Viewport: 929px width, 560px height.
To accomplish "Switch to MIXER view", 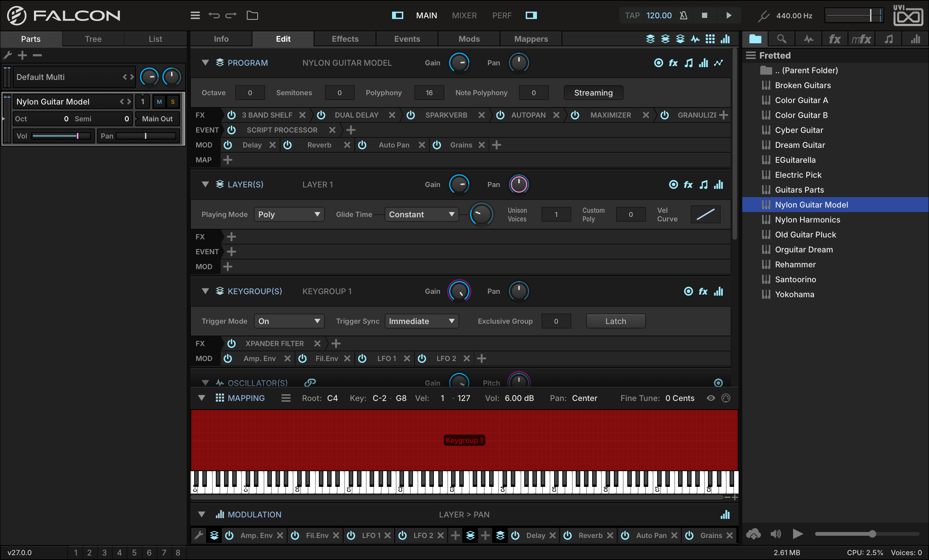I will (464, 15).
